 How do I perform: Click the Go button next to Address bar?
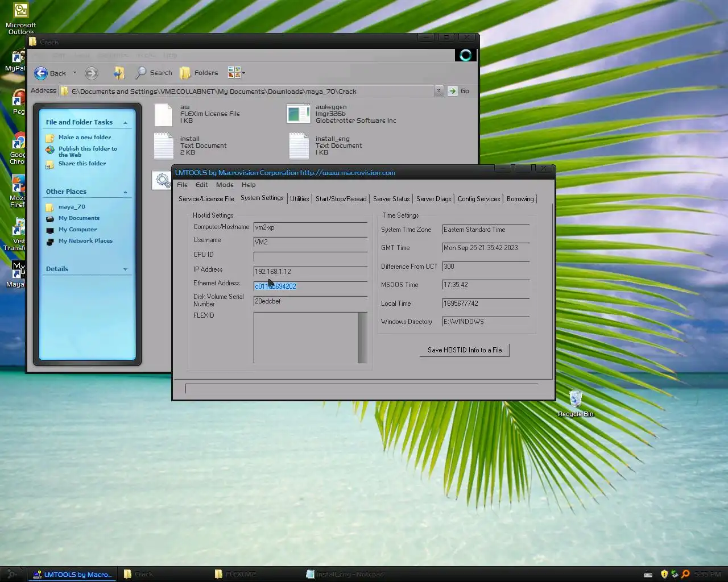(459, 91)
